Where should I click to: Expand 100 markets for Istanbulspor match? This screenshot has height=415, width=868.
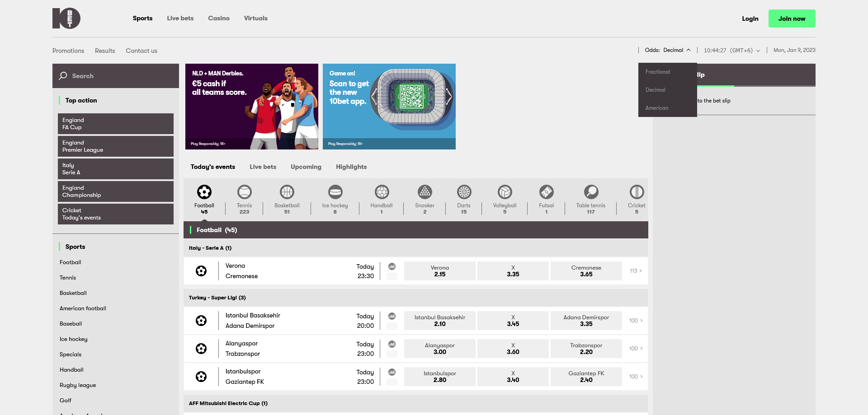point(636,377)
